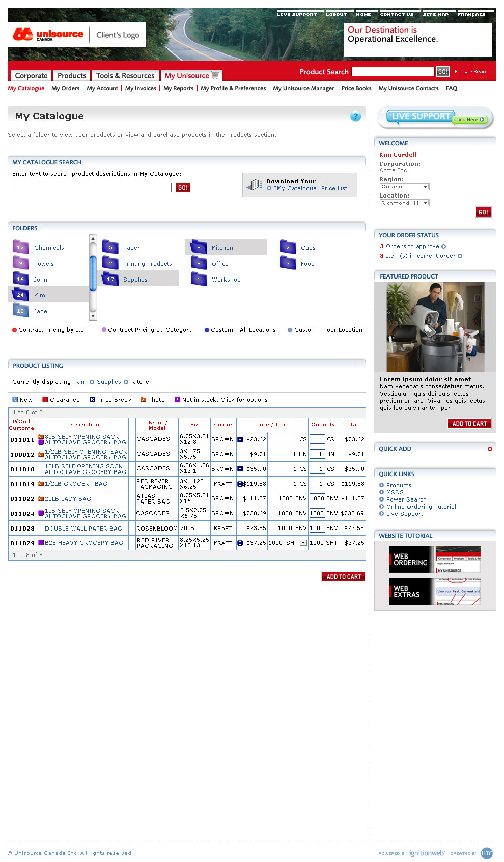
Task: Expand the Quick Add panel arrow
Action: coord(490,449)
